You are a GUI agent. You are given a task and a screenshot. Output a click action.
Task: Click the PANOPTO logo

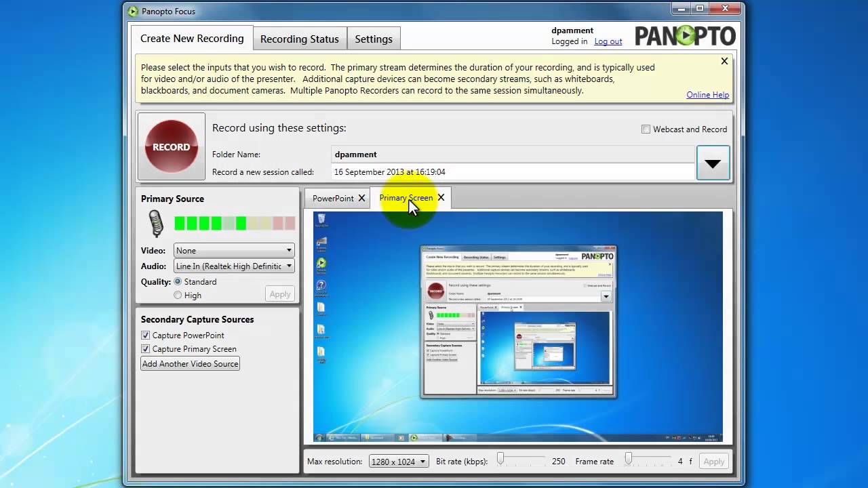pos(685,36)
